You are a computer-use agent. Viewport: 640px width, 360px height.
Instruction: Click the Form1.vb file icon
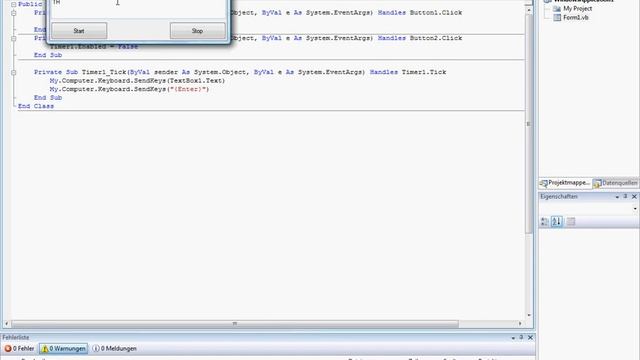click(x=557, y=18)
